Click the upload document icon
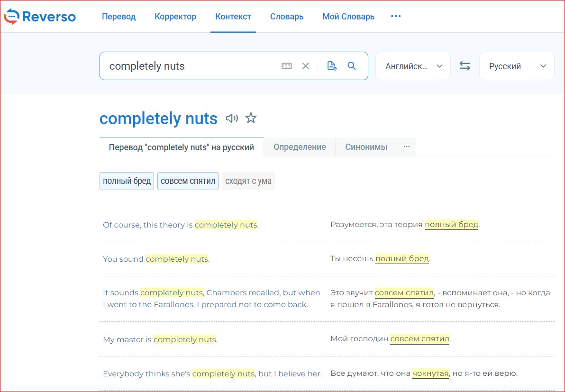 pyautogui.click(x=332, y=66)
